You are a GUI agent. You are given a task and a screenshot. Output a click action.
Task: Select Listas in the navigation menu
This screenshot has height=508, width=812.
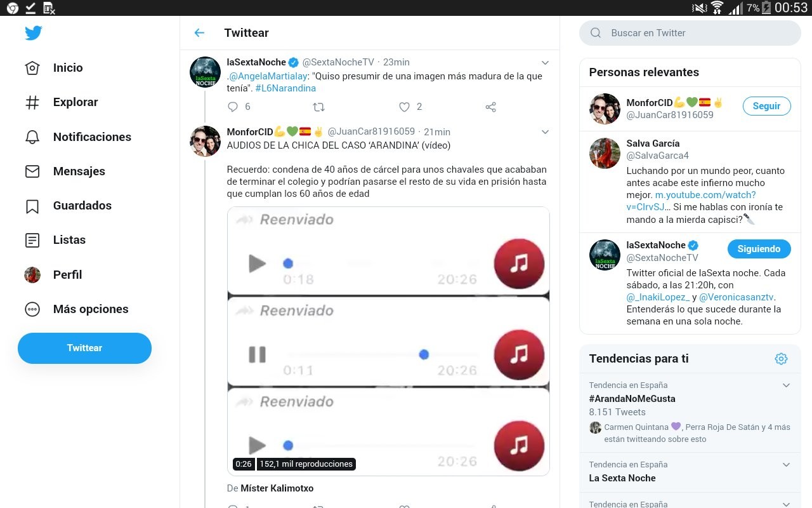click(x=69, y=240)
